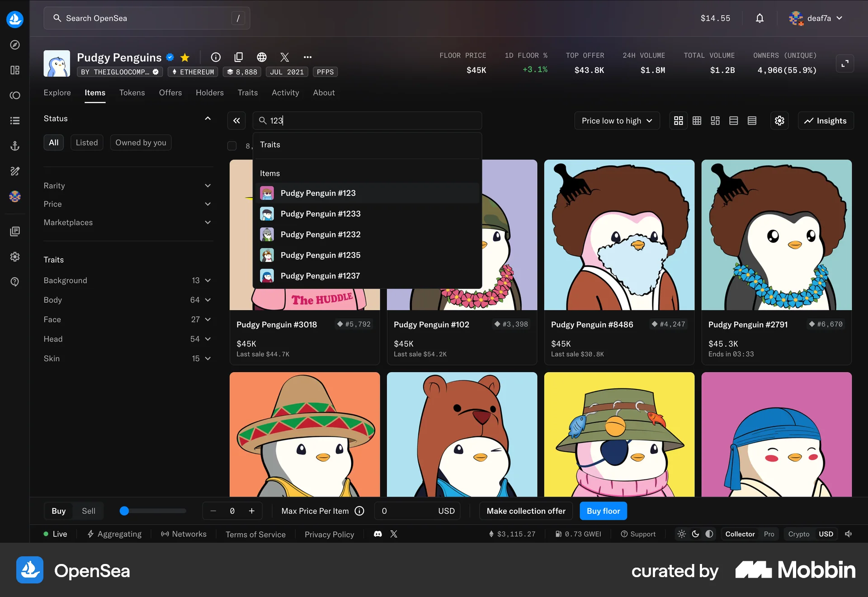
Task: Select Pudgy Penguin #1233 from the search results
Action: tap(321, 214)
